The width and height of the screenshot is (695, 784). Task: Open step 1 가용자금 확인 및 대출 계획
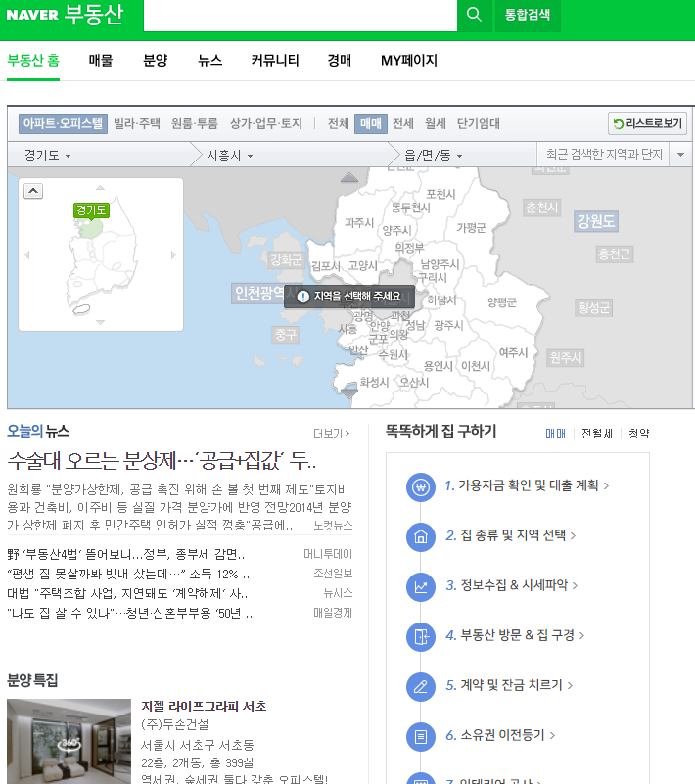click(527, 485)
